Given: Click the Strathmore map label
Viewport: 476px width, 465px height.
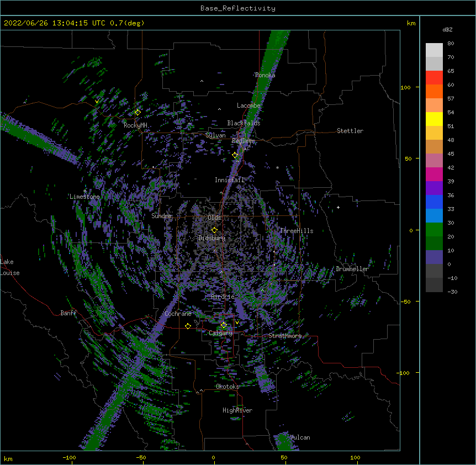Looking at the screenshot, I should [x=285, y=336].
